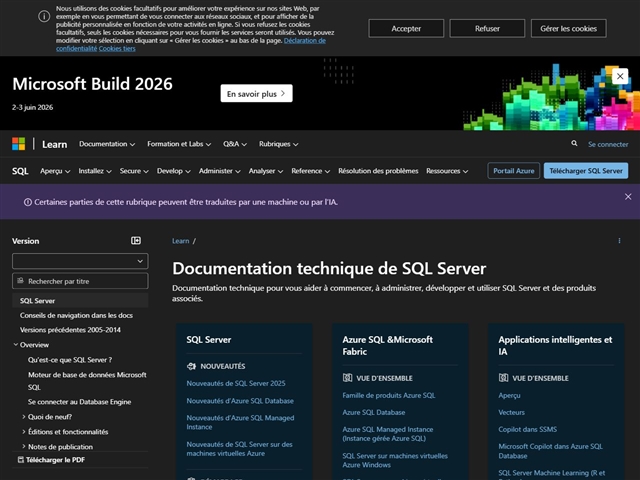This screenshot has height=480, width=640.
Task: Open the Rubriques dropdown
Action: tap(278, 144)
